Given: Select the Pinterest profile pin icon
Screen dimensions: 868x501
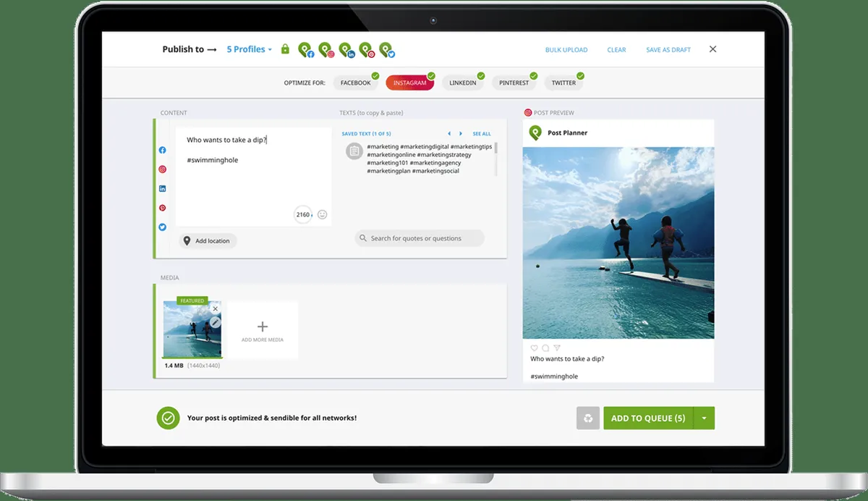Looking at the screenshot, I should [x=367, y=49].
